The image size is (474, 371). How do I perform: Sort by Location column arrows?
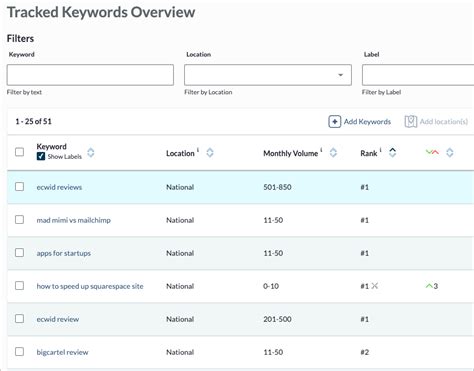210,153
